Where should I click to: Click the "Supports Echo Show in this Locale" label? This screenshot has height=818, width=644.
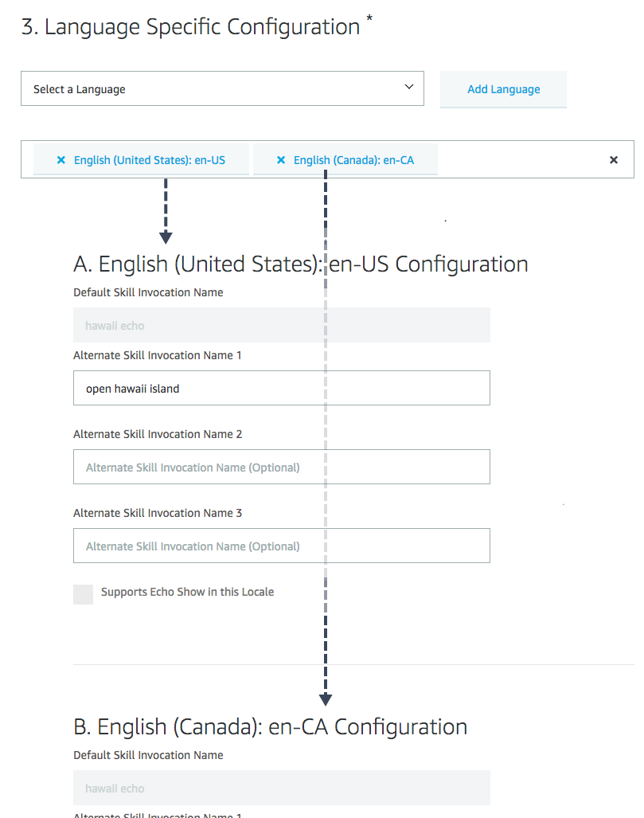click(x=187, y=592)
